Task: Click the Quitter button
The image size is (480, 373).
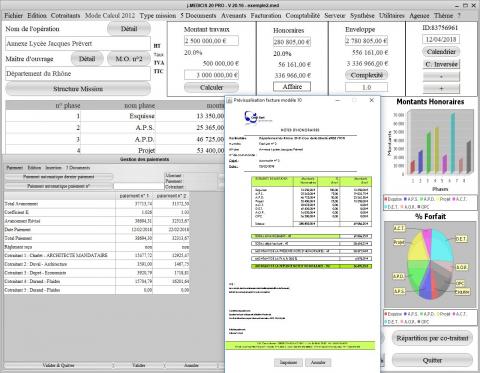Action: [x=432, y=360]
